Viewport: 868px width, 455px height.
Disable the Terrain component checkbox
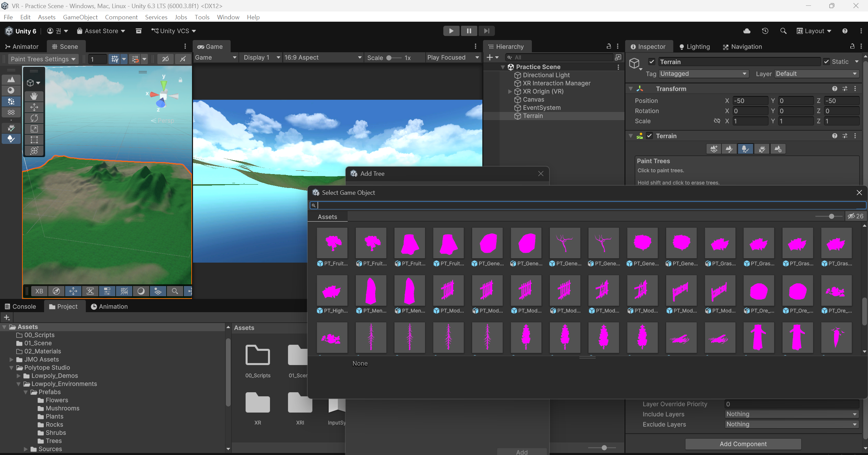click(649, 136)
